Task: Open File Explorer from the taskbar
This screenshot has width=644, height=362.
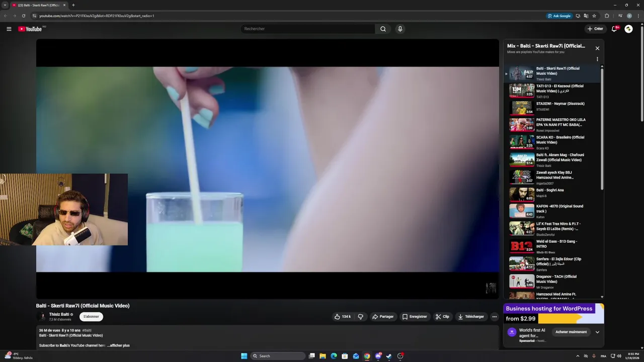Action: [323, 356]
